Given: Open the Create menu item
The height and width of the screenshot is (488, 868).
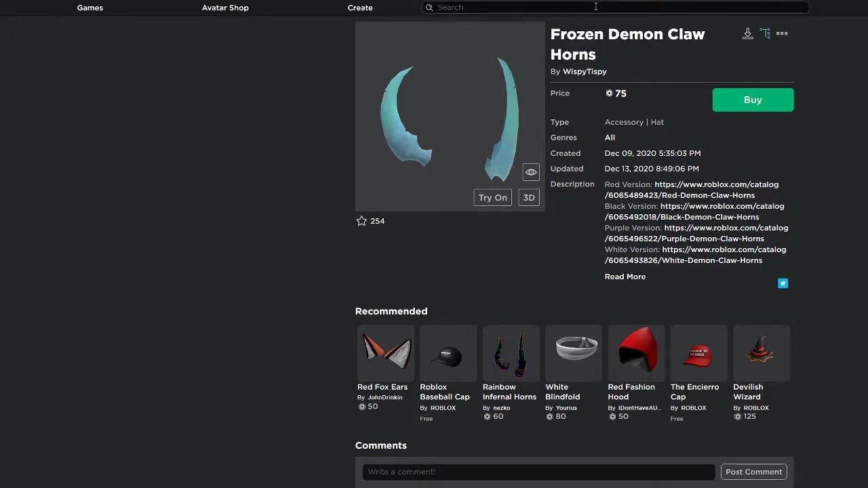Looking at the screenshot, I should [x=360, y=7].
